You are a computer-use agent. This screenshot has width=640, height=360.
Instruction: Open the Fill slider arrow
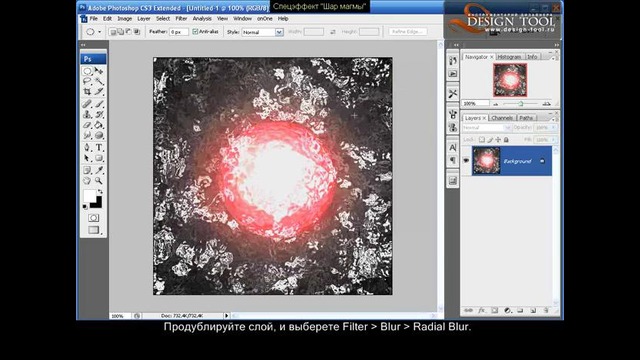[x=553, y=140]
